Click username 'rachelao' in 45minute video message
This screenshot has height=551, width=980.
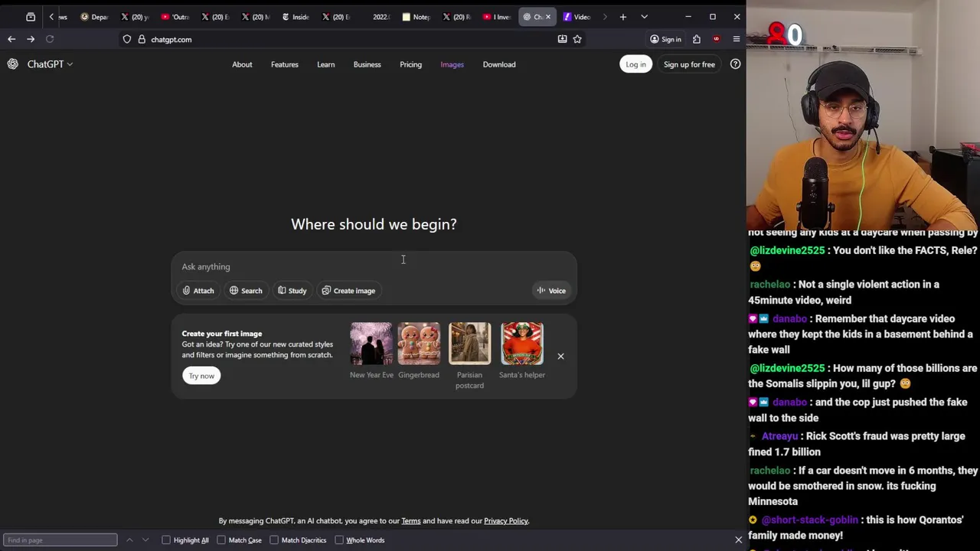coord(770,284)
